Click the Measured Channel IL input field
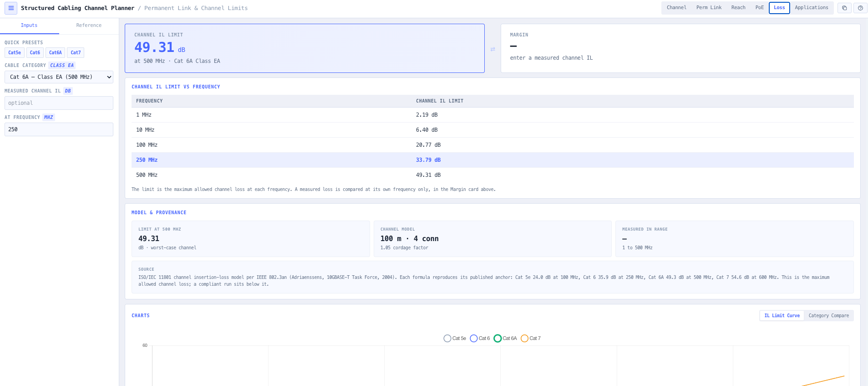 tap(59, 103)
